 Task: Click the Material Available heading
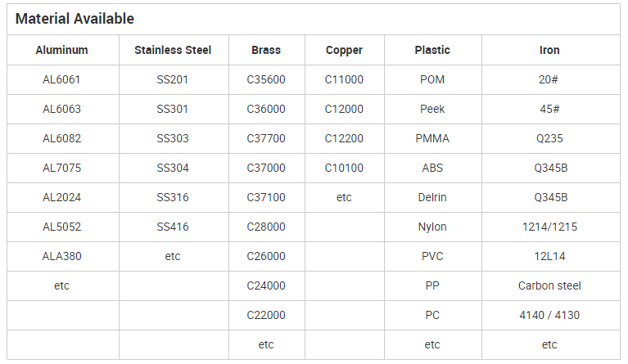(x=75, y=19)
